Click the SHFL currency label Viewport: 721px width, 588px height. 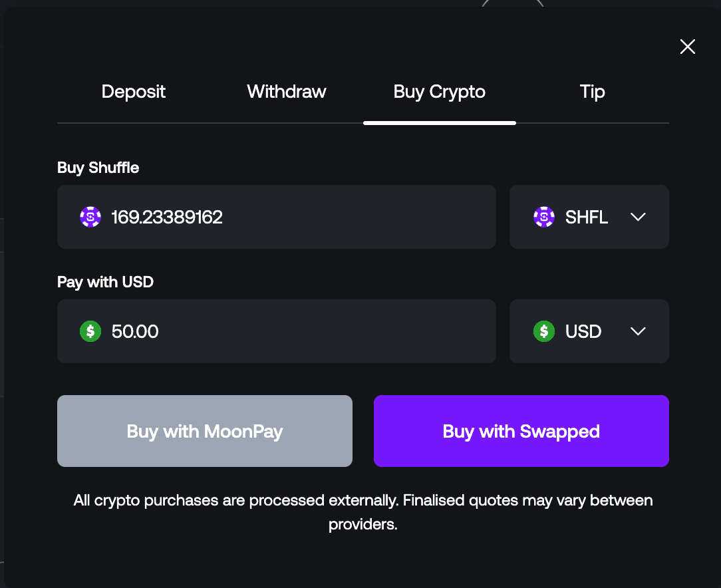[x=586, y=217]
